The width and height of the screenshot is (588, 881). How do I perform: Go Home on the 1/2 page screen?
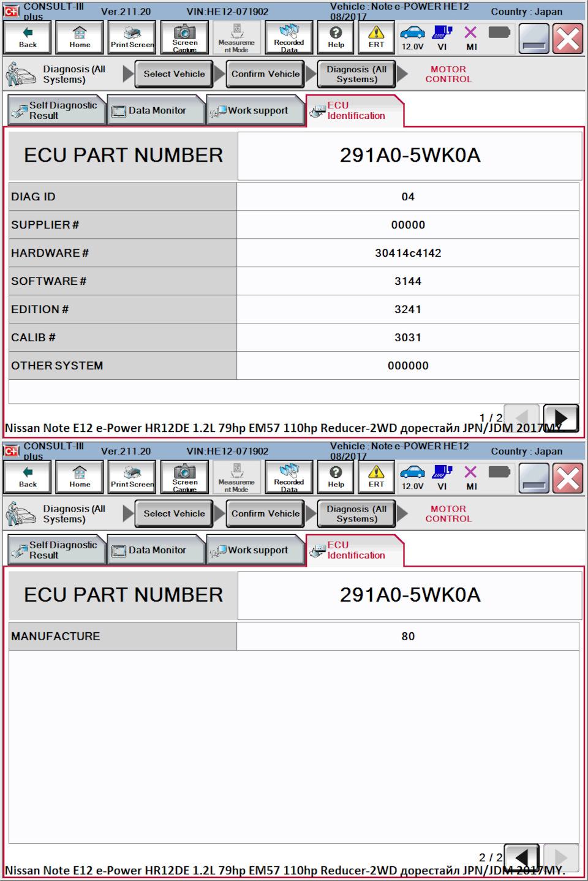point(80,37)
